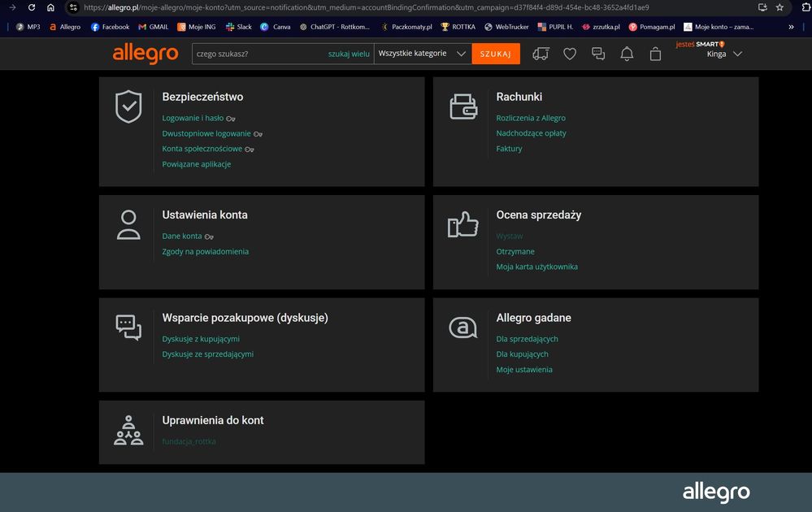Open Rozliczenia z Allegro link

(x=530, y=118)
